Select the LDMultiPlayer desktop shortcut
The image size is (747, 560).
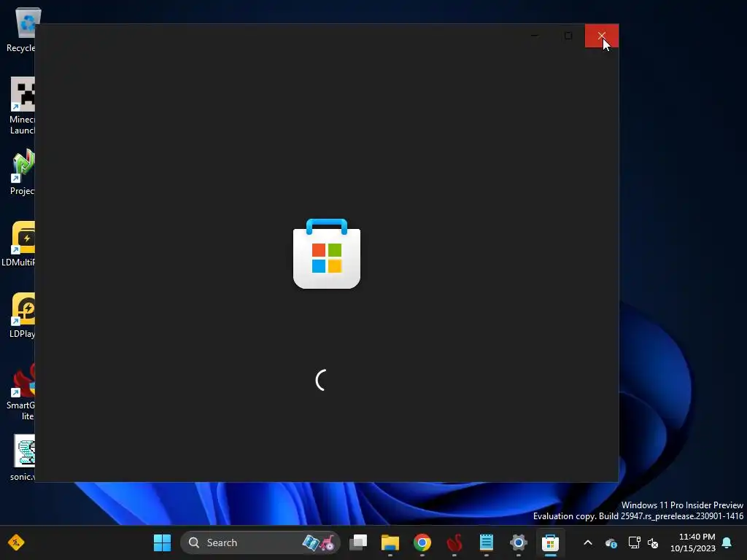(18, 244)
